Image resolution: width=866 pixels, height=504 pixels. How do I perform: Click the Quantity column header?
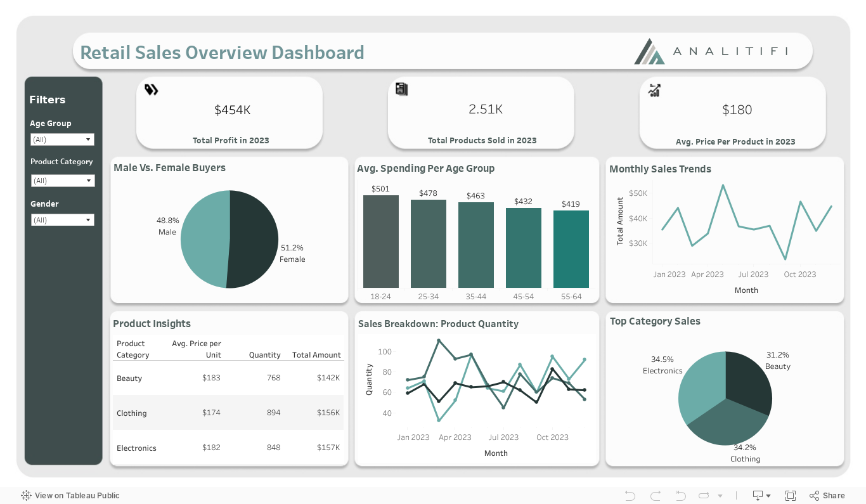pos(264,355)
